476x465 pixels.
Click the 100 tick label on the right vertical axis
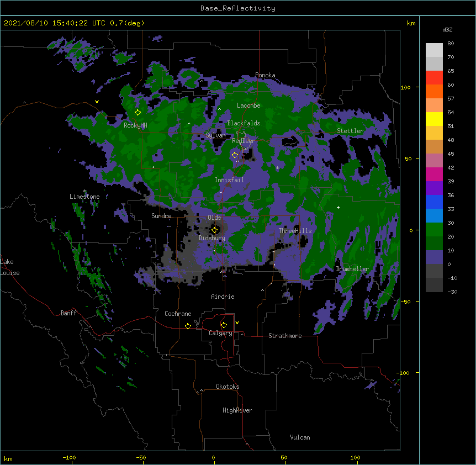pyautogui.click(x=405, y=88)
